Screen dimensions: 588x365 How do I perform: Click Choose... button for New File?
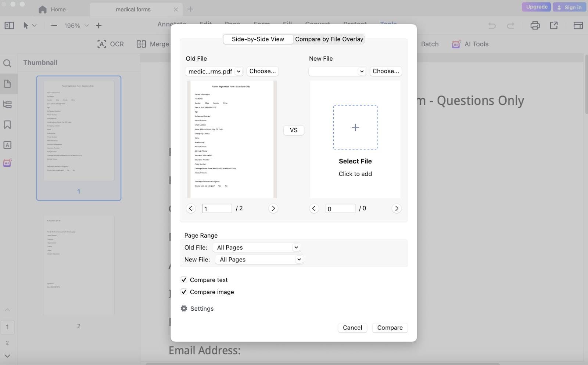coord(386,71)
